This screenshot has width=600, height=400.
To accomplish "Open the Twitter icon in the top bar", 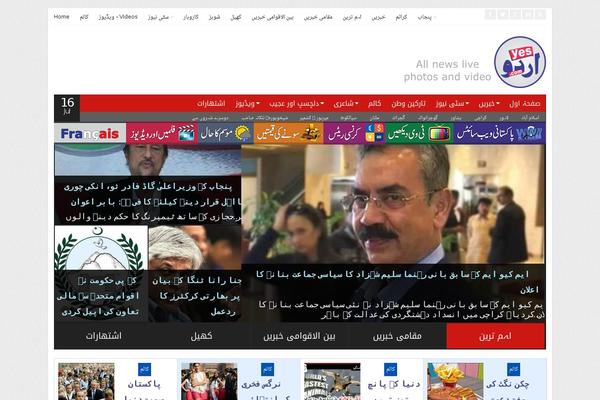I will click(x=503, y=15).
